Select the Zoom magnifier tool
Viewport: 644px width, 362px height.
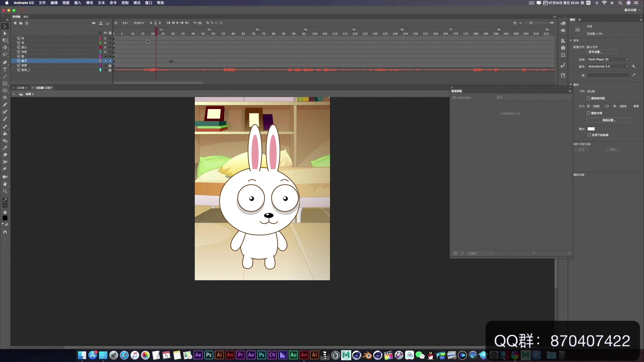(5, 191)
